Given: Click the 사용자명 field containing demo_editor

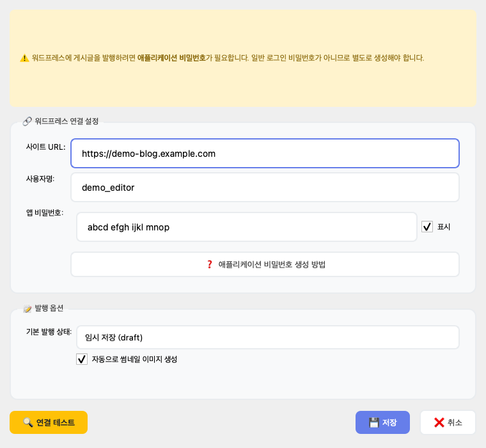Looking at the screenshot, I should 265,188.
